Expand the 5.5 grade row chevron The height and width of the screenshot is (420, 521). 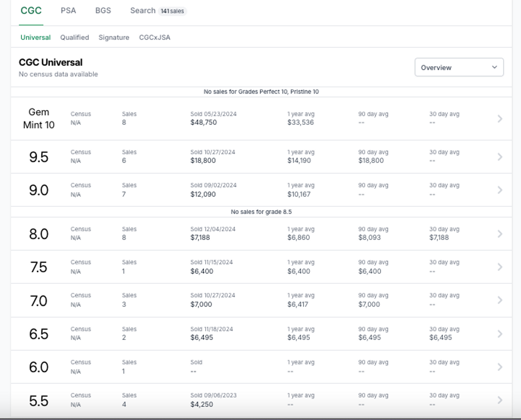point(500,400)
